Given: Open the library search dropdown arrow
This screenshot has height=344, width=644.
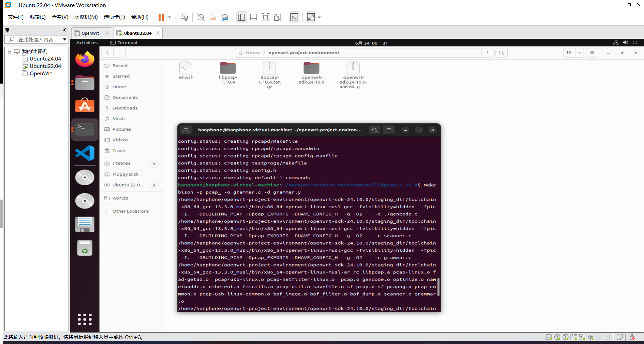Looking at the screenshot, I should (x=64, y=39).
